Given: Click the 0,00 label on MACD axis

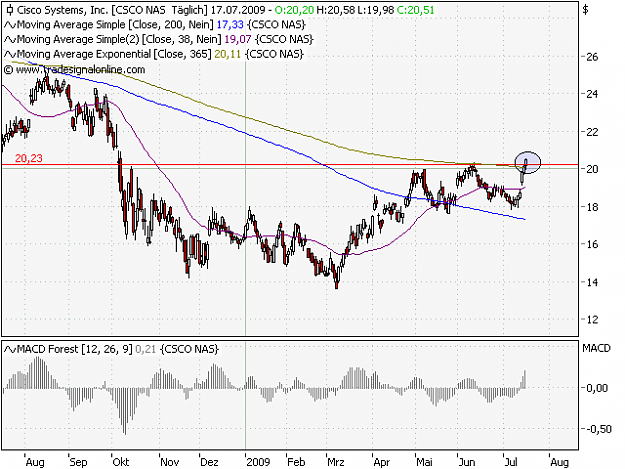Looking at the screenshot, I should [x=597, y=388].
